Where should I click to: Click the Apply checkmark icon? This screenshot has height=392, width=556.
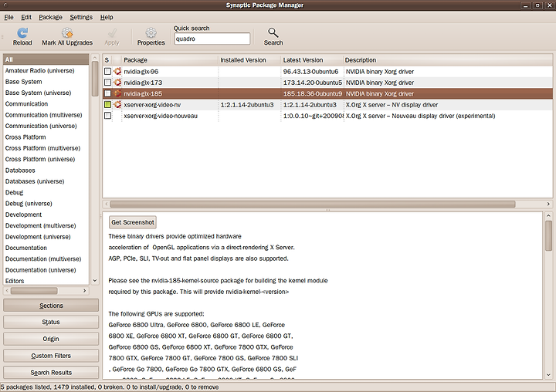pos(112,32)
